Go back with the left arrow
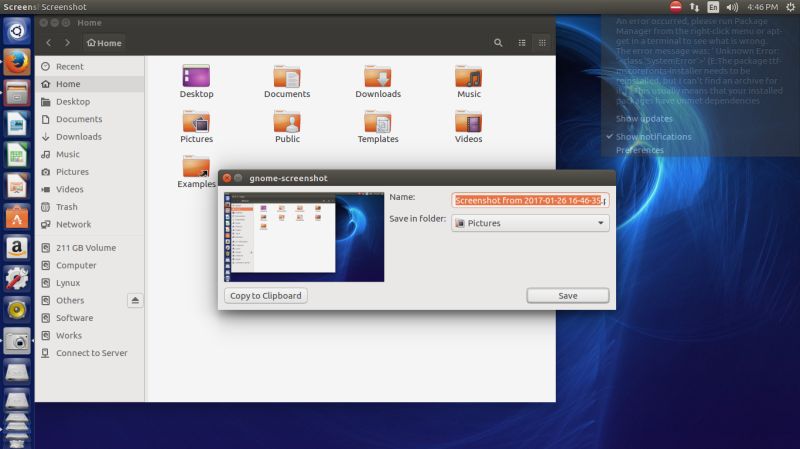Screen dimensions: 800x449 tap(48, 43)
